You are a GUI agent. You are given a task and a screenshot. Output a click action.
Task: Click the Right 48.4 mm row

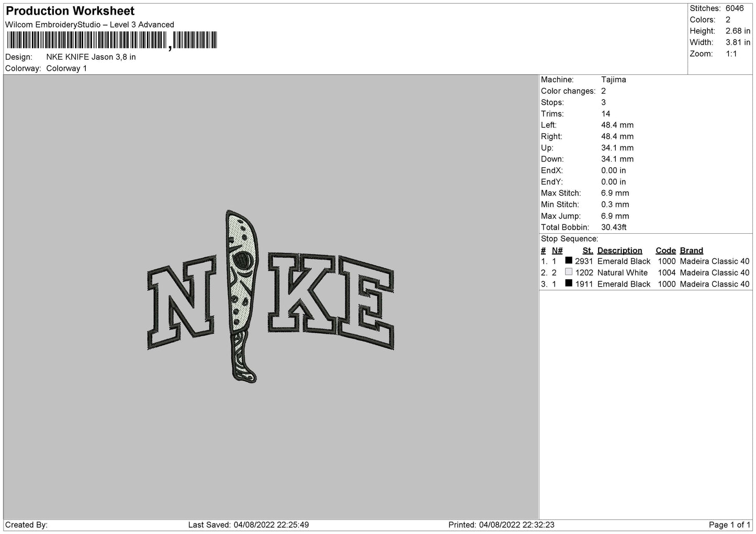[587, 137]
